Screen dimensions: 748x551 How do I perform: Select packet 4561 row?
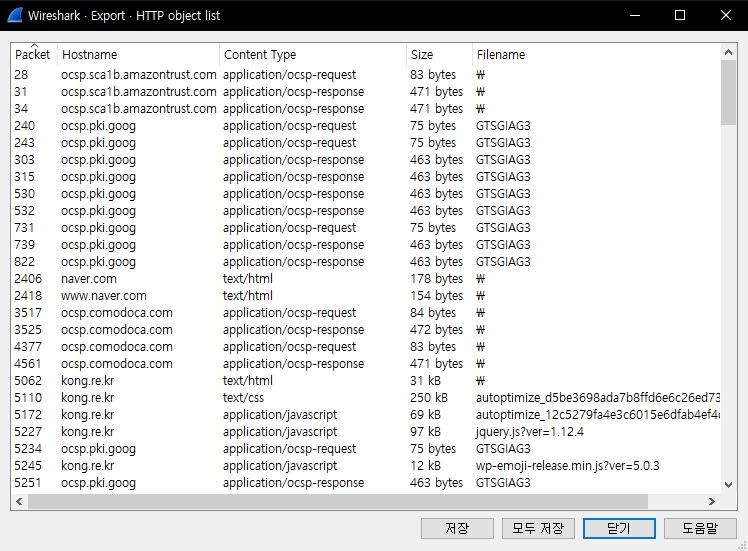pyautogui.click(x=366, y=364)
